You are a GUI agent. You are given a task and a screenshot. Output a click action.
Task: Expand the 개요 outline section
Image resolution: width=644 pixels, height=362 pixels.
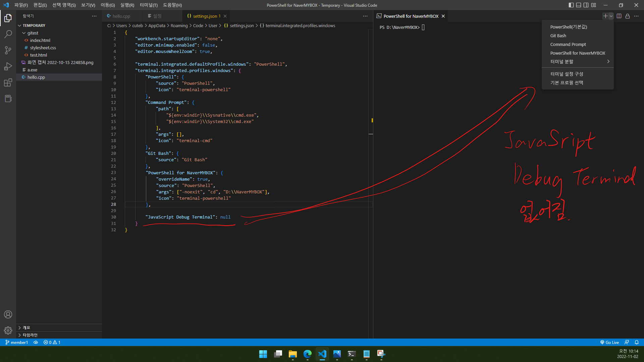[59, 328]
